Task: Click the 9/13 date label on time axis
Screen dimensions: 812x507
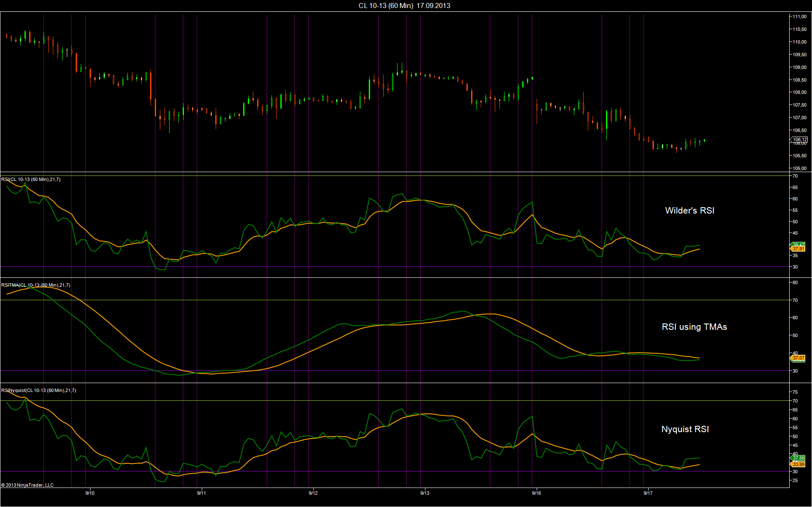Action: click(x=425, y=493)
